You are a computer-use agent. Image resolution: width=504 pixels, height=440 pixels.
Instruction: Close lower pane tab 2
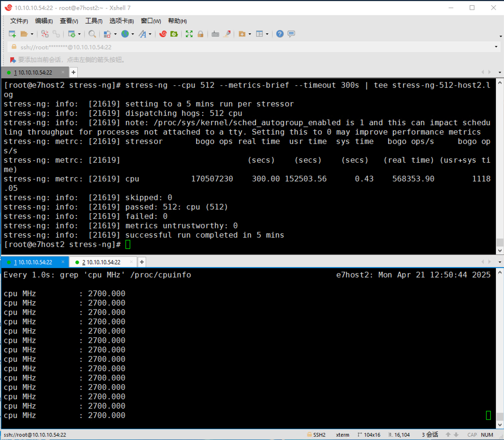tap(131, 262)
